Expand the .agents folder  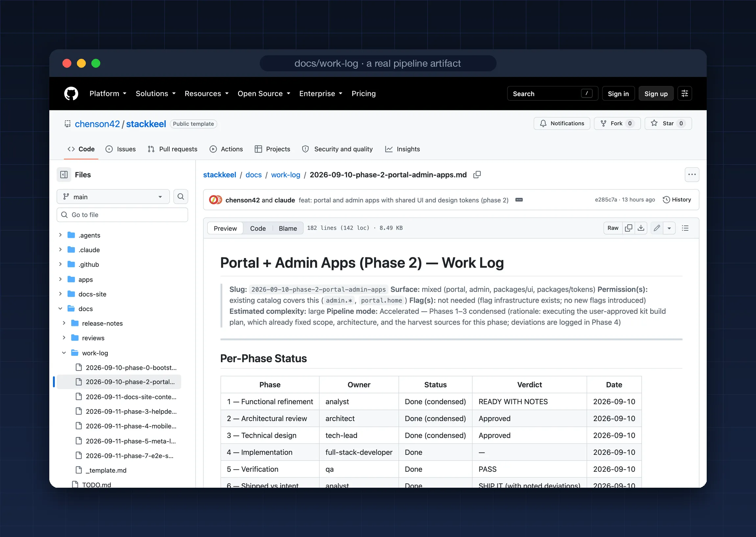click(x=60, y=235)
